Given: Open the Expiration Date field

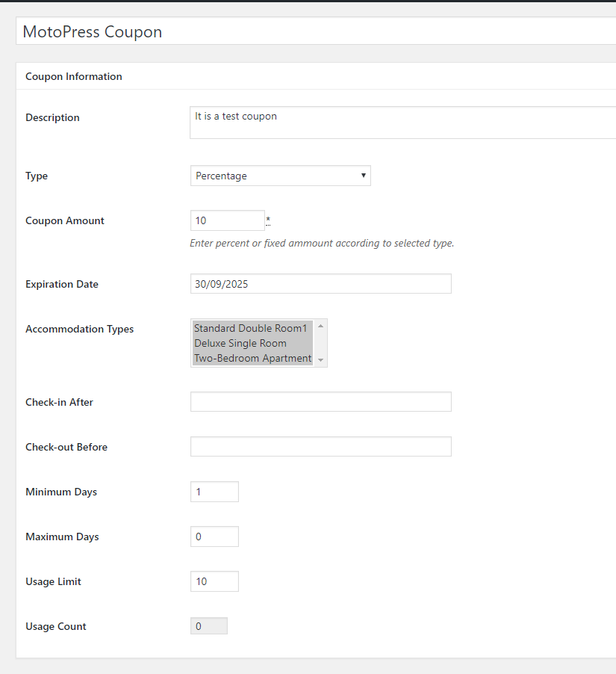Looking at the screenshot, I should (321, 284).
